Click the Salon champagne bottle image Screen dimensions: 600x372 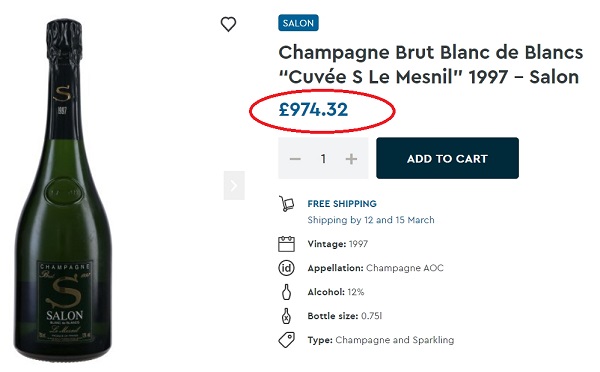63,190
